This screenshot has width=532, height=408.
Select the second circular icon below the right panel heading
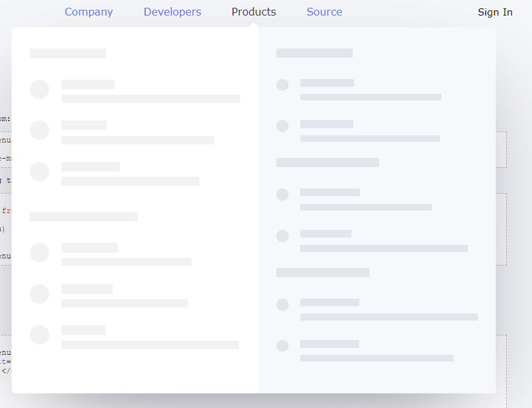(283, 126)
